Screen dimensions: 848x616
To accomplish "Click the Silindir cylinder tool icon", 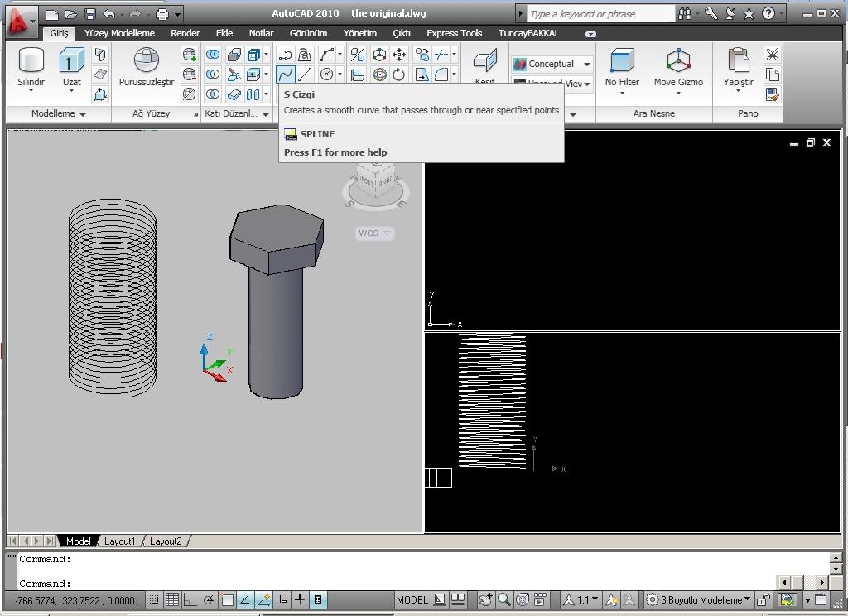I will pyautogui.click(x=31, y=60).
